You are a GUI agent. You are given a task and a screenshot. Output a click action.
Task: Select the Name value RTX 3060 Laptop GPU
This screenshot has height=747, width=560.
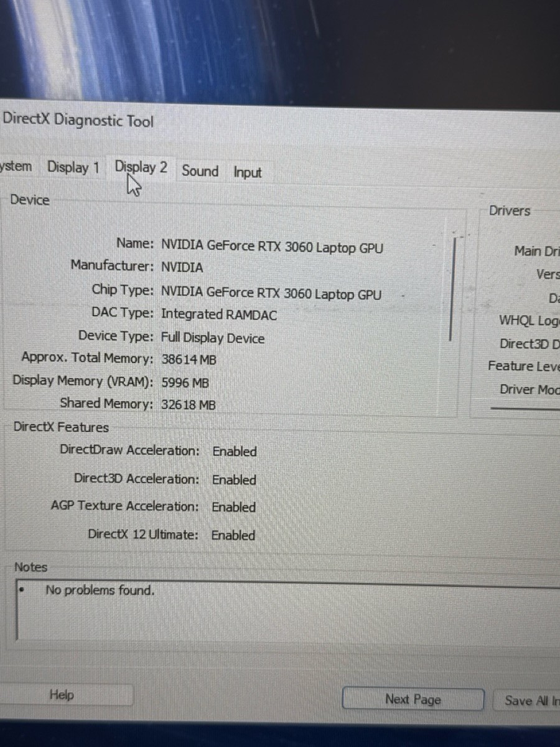[272, 247]
